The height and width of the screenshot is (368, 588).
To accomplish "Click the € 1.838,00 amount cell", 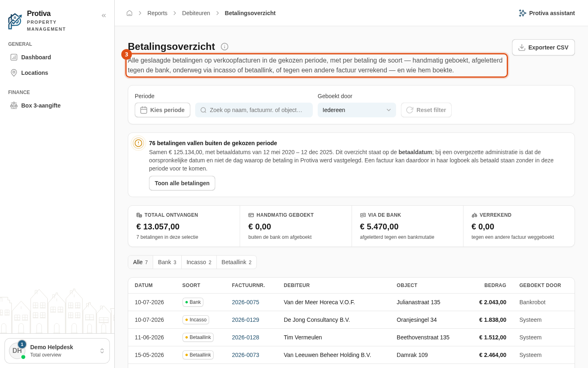I will tap(493, 320).
